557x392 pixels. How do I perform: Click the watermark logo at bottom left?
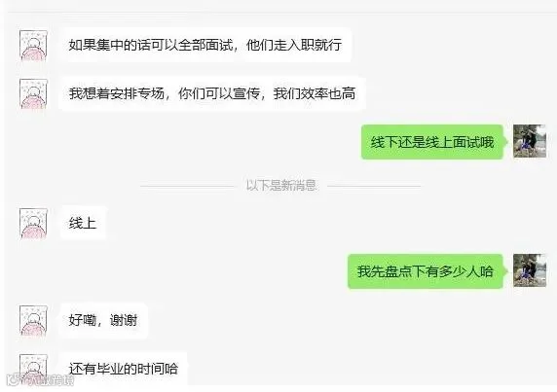[x=41, y=380]
